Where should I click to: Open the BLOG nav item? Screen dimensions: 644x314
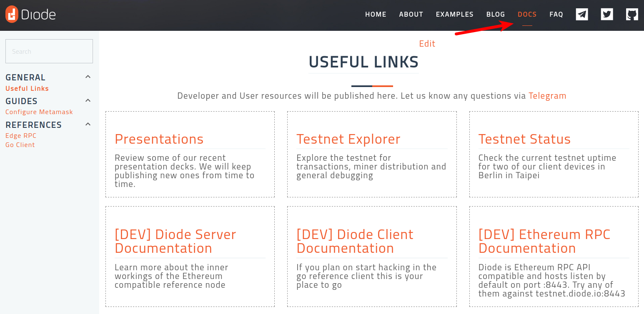496,15
